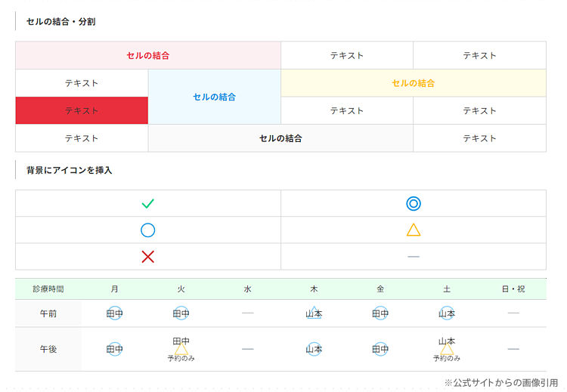Screen dimensions: 567x392
Task: Click the 水 column header
Action: coord(247,289)
